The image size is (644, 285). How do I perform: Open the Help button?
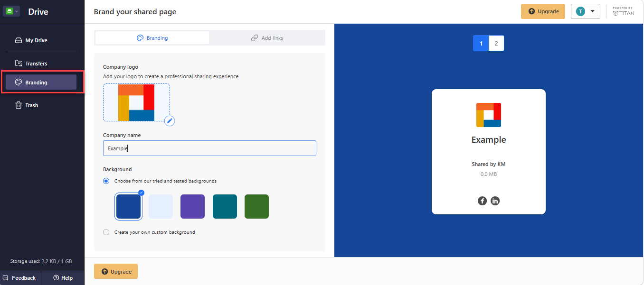click(x=63, y=278)
